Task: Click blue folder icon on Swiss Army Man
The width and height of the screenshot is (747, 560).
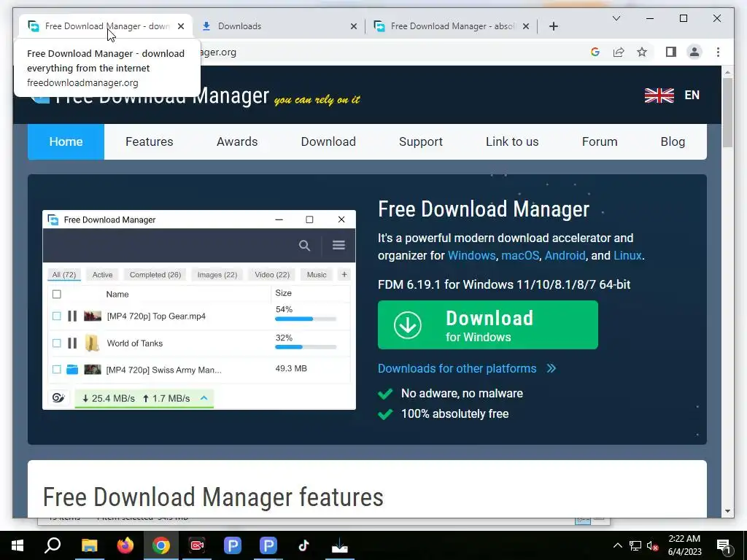Action: pos(72,370)
